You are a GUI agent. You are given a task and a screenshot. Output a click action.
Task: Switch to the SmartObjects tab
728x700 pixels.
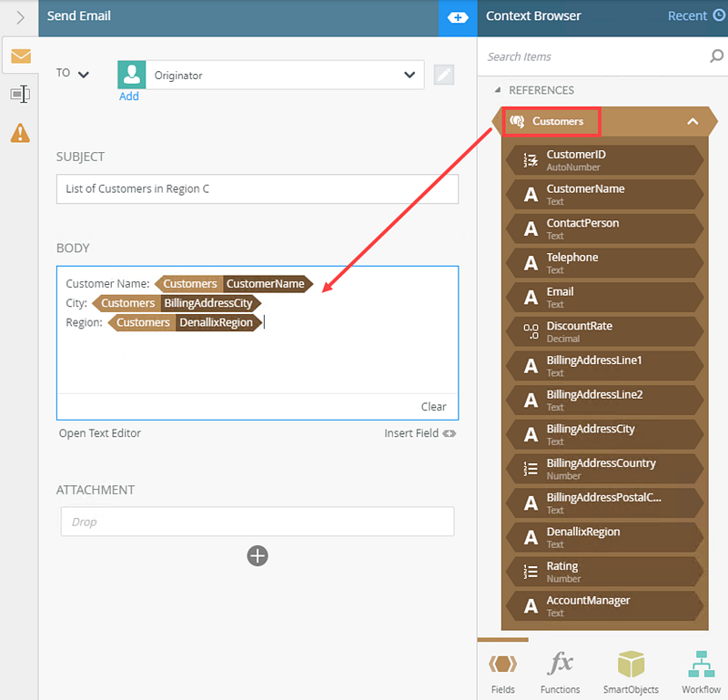click(631, 670)
